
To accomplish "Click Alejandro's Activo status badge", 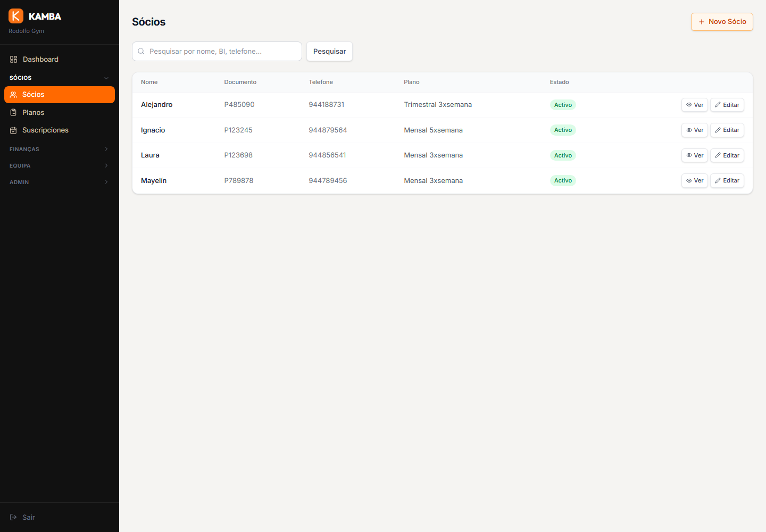I will tap(563, 105).
